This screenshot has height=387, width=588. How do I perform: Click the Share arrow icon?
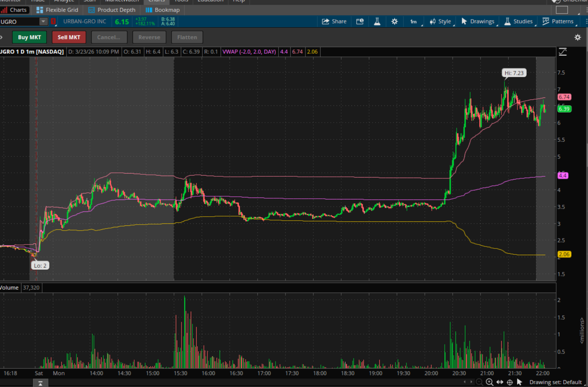click(x=326, y=21)
